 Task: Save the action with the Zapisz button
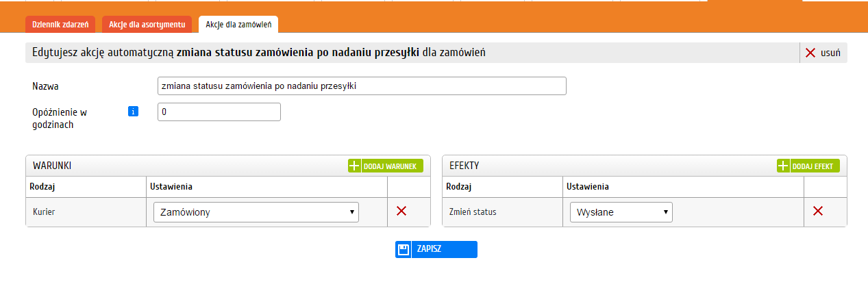436,249
